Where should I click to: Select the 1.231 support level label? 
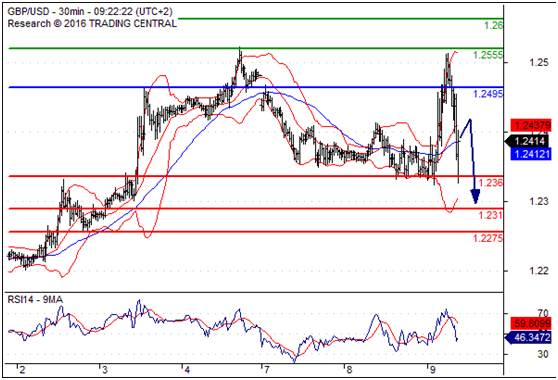tap(491, 215)
